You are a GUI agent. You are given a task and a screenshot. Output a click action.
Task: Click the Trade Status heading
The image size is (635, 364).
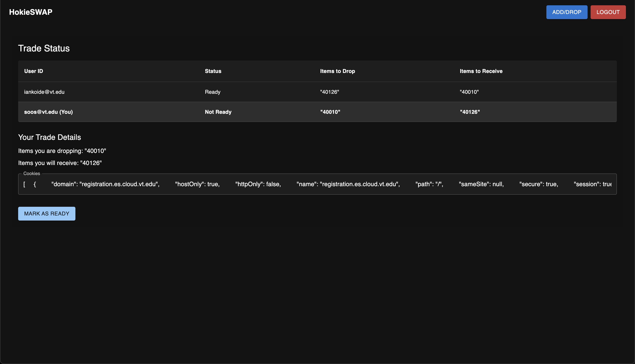click(44, 48)
